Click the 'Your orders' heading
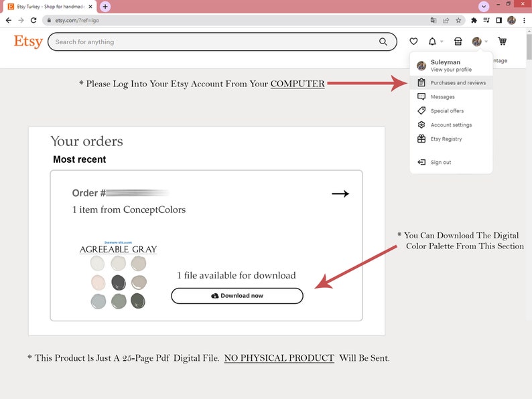 [87, 141]
